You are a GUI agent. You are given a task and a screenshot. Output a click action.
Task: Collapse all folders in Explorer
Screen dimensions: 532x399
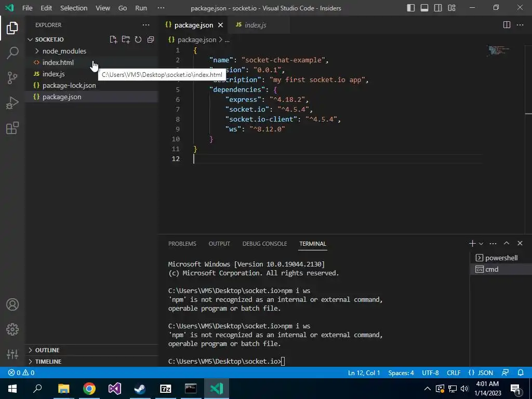(151, 39)
